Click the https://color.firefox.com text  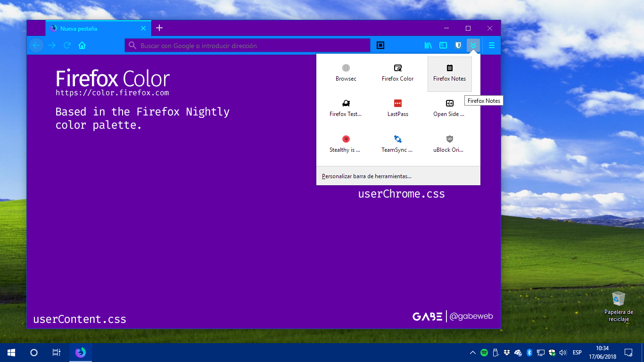tap(112, 93)
